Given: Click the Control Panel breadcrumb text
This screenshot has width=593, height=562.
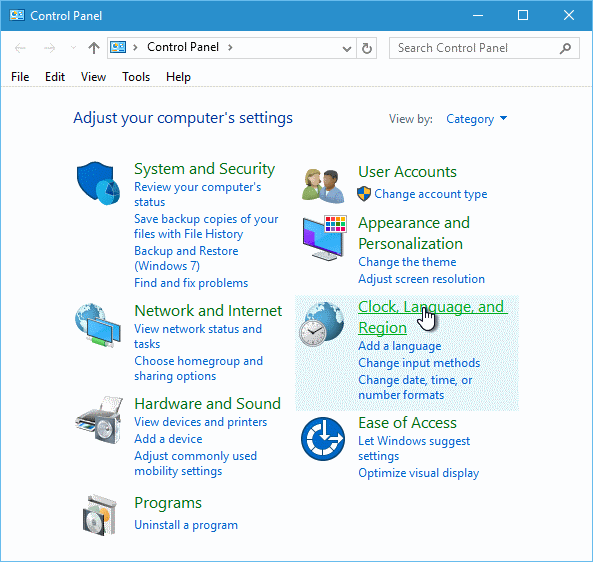Looking at the screenshot, I should pyautogui.click(x=183, y=47).
